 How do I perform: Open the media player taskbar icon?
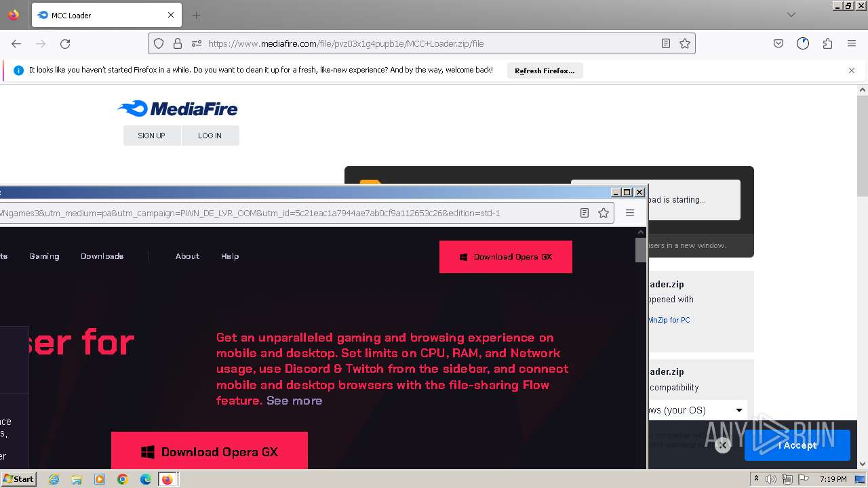[100, 479]
